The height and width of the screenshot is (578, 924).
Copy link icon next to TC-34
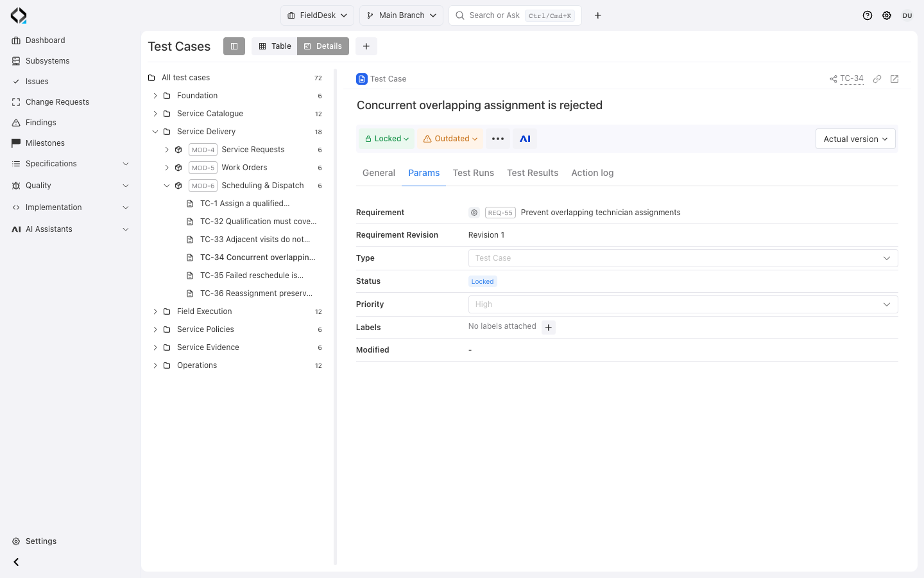coord(877,79)
